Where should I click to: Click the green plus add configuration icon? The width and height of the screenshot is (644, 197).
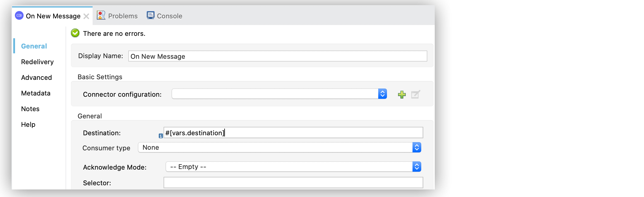click(x=402, y=95)
